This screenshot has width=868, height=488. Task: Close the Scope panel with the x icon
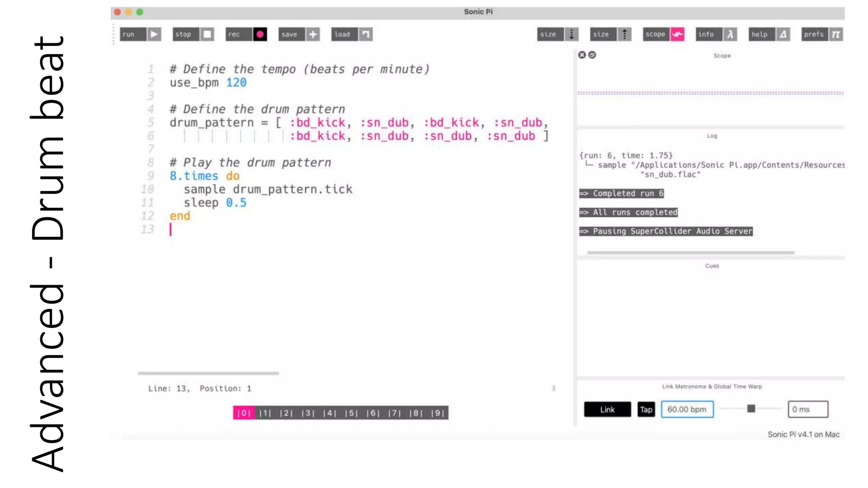point(582,55)
